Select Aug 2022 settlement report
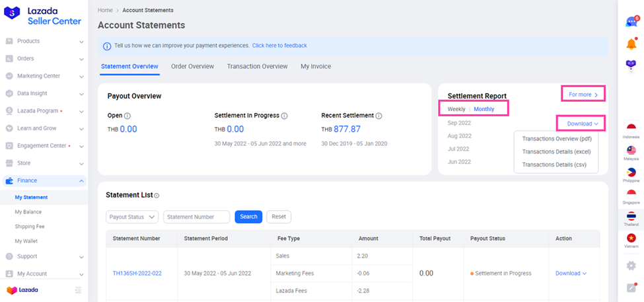 pos(460,136)
